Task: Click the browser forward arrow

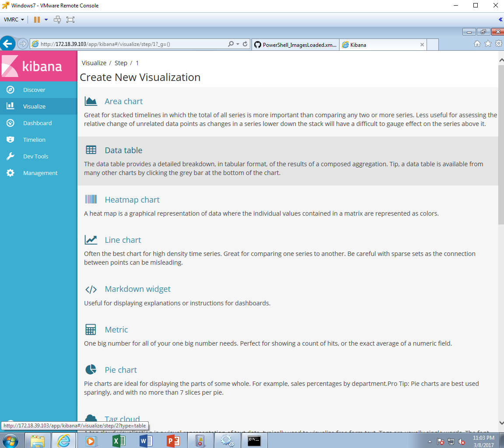Action: click(22, 44)
